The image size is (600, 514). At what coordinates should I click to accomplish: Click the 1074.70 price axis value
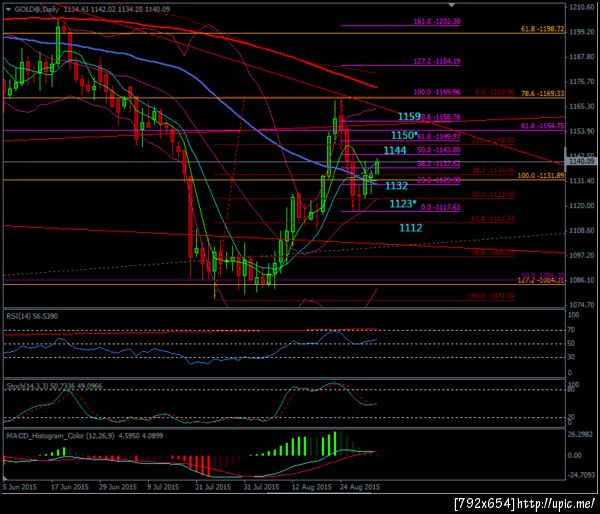[582, 305]
